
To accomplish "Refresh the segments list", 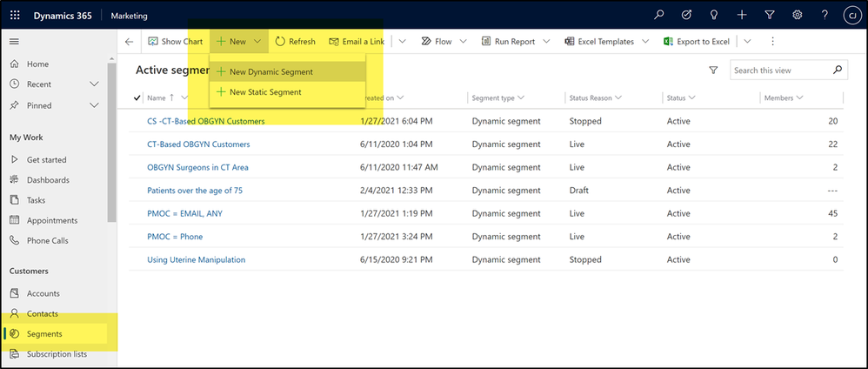I will coord(296,42).
